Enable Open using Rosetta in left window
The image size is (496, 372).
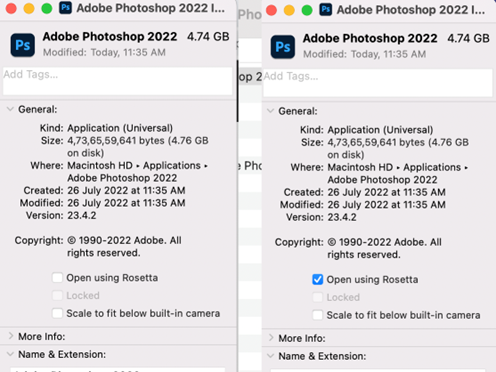pos(57,278)
